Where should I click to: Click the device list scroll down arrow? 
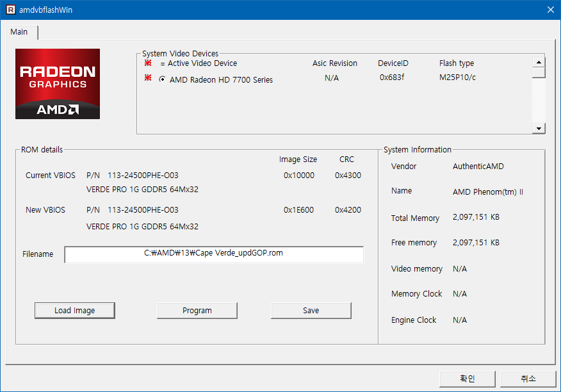pyautogui.click(x=539, y=128)
